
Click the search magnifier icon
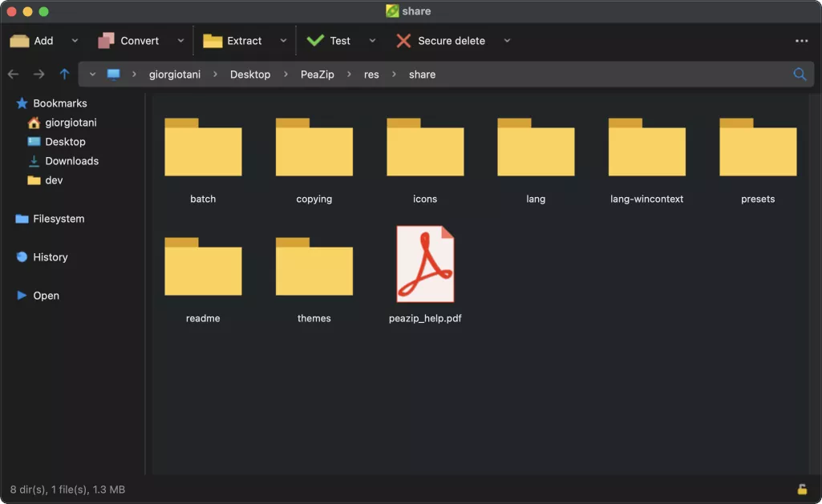coord(800,75)
